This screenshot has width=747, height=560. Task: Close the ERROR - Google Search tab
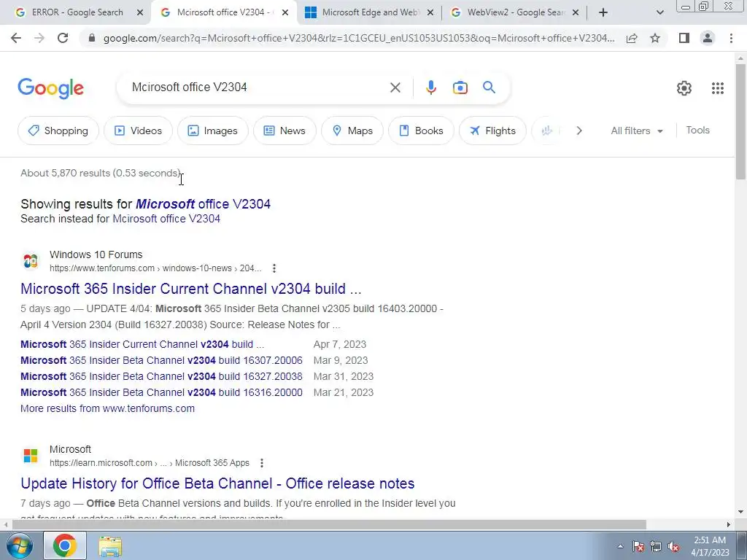139,13
